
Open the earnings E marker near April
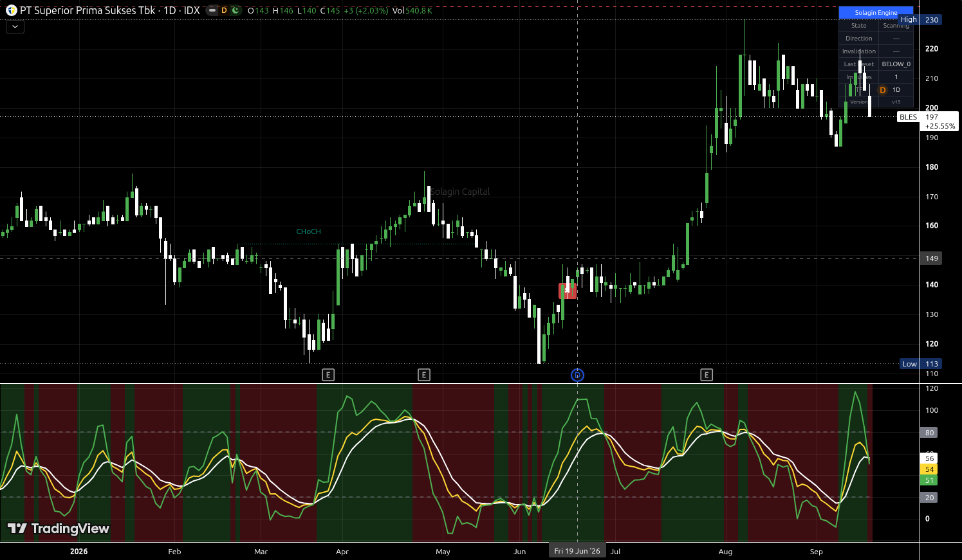pyautogui.click(x=328, y=375)
